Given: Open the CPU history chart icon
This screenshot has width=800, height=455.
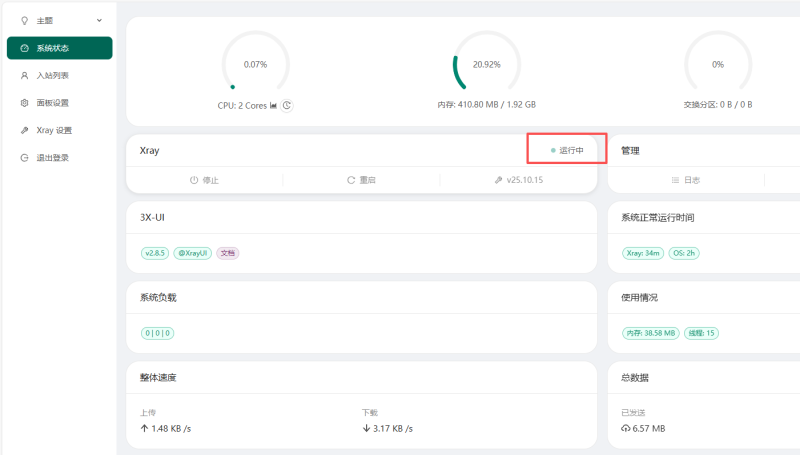Looking at the screenshot, I should point(273,106).
